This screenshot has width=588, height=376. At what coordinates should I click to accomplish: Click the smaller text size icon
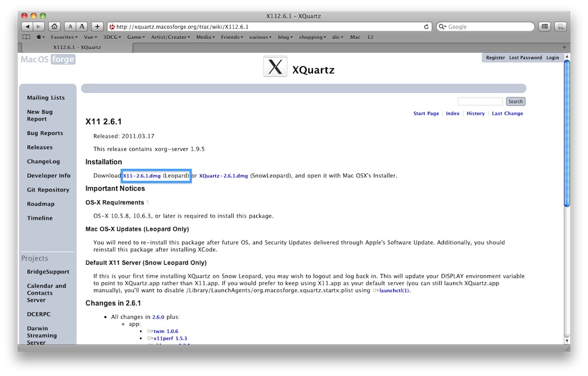point(69,26)
